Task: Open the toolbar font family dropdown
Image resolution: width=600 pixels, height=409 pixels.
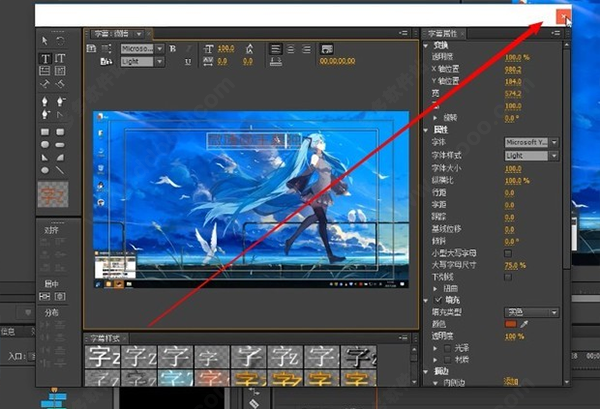Action: click(x=142, y=49)
